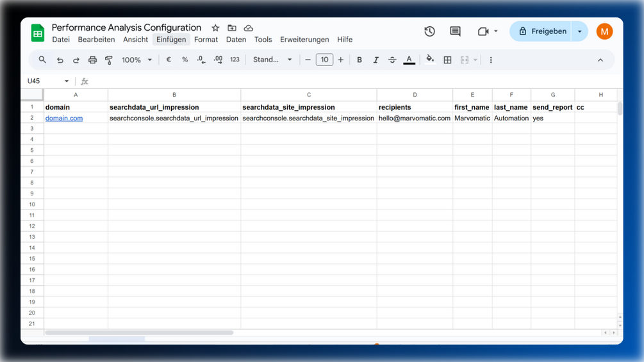Viewport: 644px width, 362px height.
Task: Start a video call with camera icon
Action: coord(483,31)
